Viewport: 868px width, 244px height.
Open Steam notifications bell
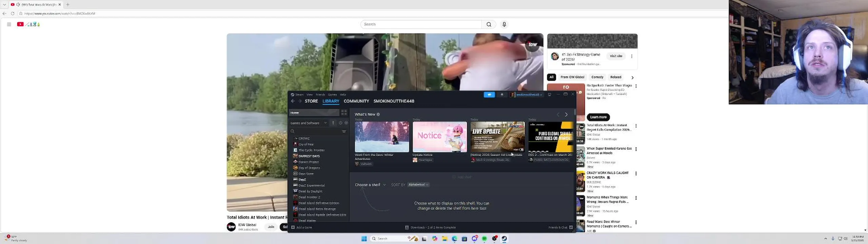502,95
